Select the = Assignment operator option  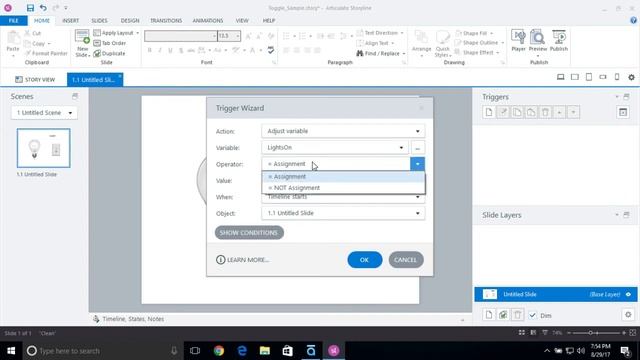pos(343,177)
